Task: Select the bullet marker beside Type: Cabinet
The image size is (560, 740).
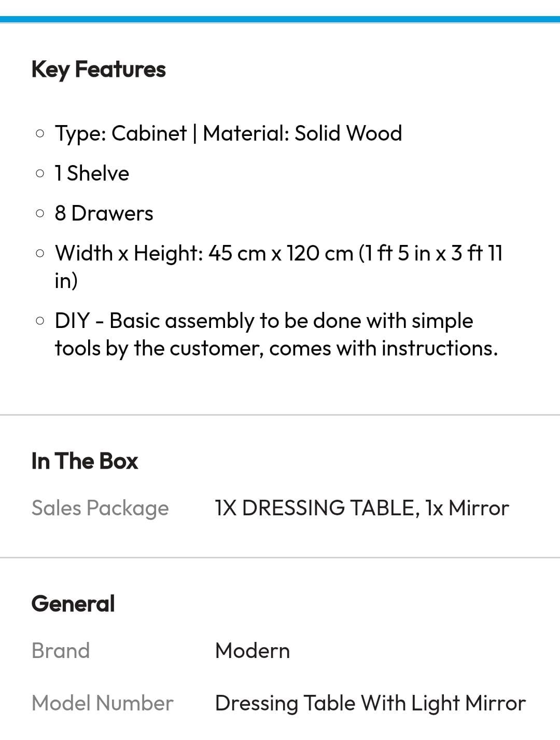Action: click(40, 133)
